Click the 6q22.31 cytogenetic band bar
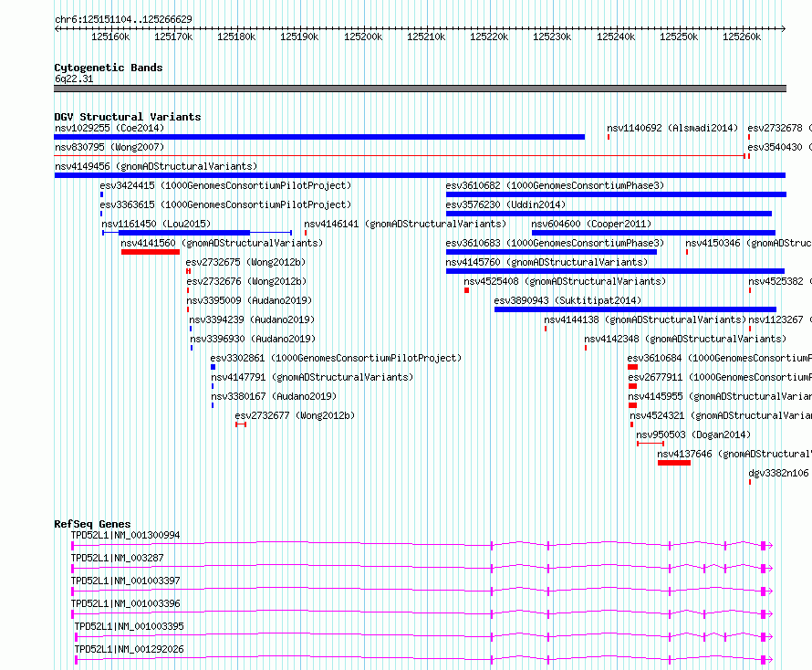The width and height of the screenshot is (812, 670). coord(420,89)
